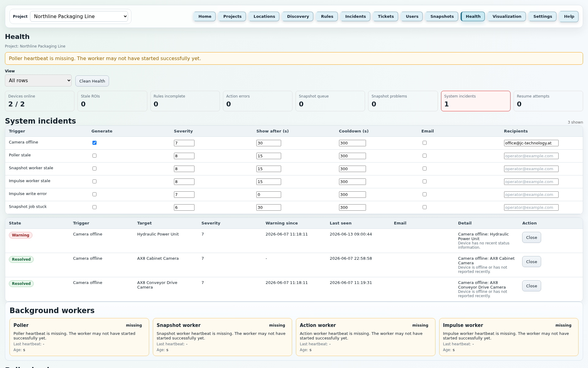The image size is (588, 368).
Task: Edit Camera offline recipients email field
Action: click(531, 143)
